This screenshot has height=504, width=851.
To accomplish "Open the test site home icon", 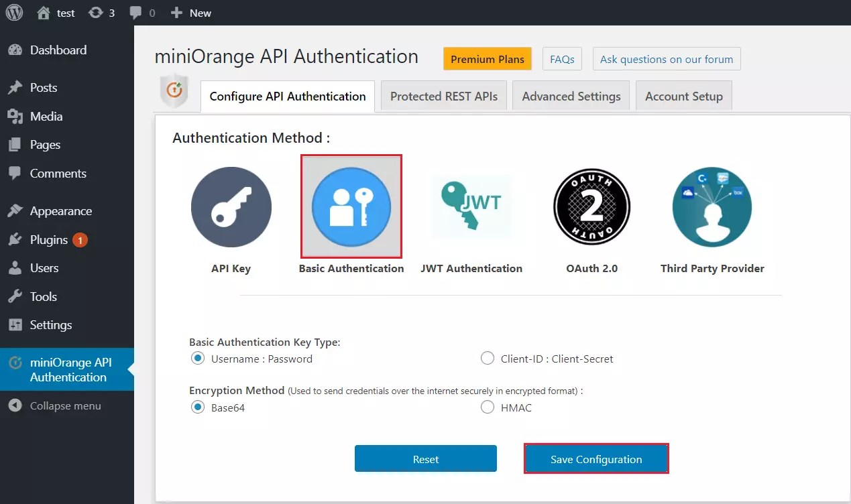I will 44,13.
